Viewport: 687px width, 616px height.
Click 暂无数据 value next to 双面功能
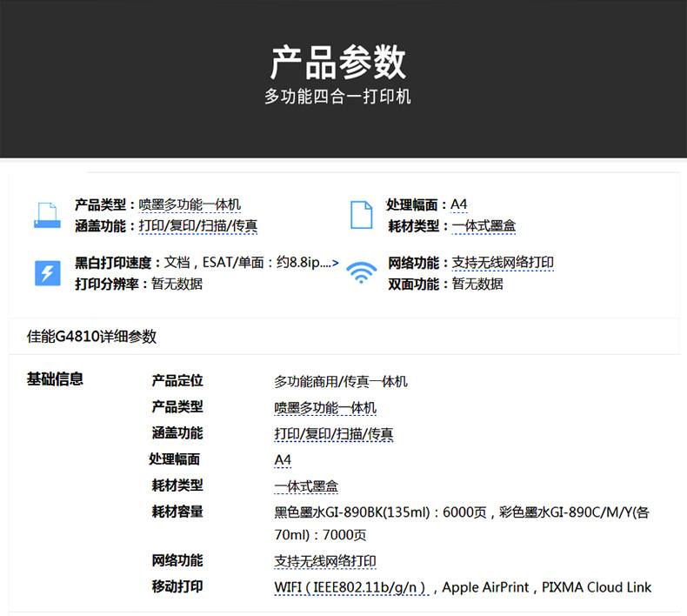(477, 285)
